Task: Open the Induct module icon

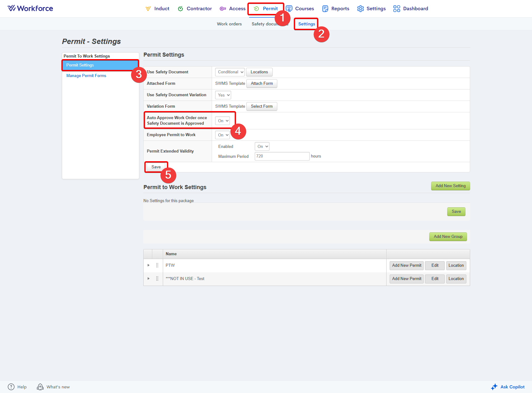Action: pos(148,9)
